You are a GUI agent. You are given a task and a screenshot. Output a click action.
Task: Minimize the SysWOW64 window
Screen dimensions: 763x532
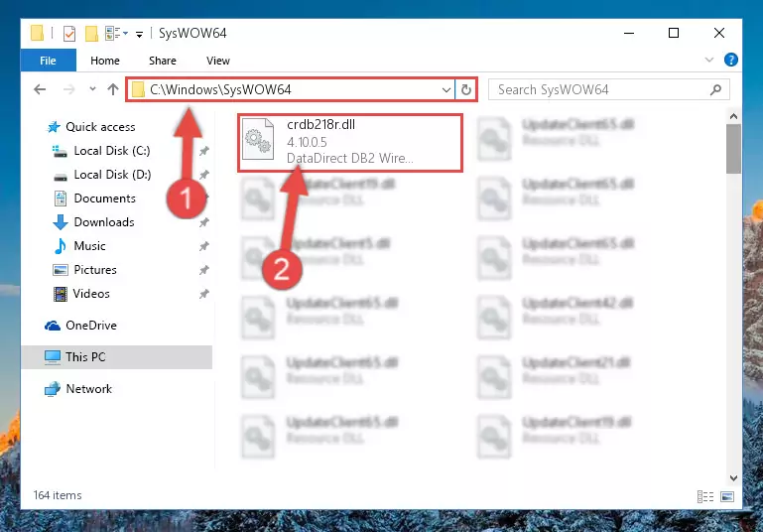pyautogui.click(x=629, y=33)
